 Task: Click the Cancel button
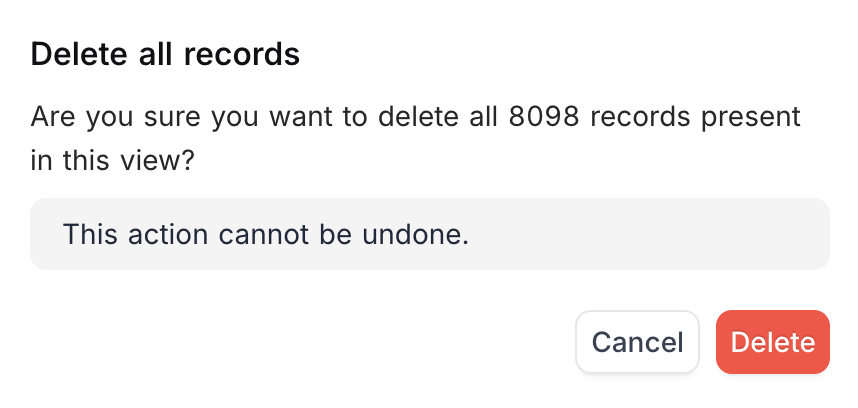pyautogui.click(x=637, y=342)
